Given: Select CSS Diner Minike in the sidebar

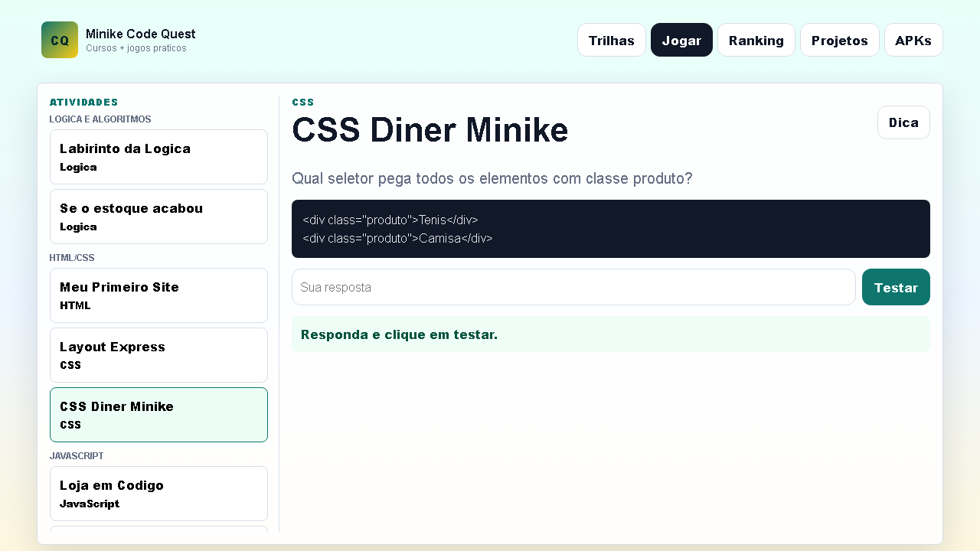Looking at the screenshot, I should pyautogui.click(x=158, y=415).
